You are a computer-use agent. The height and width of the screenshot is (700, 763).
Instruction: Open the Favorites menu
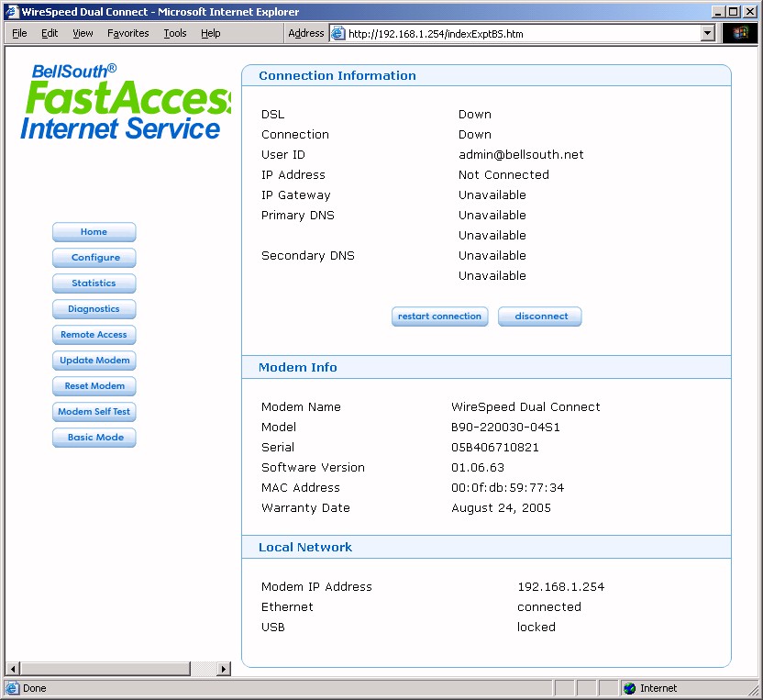click(x=128, y=33)
